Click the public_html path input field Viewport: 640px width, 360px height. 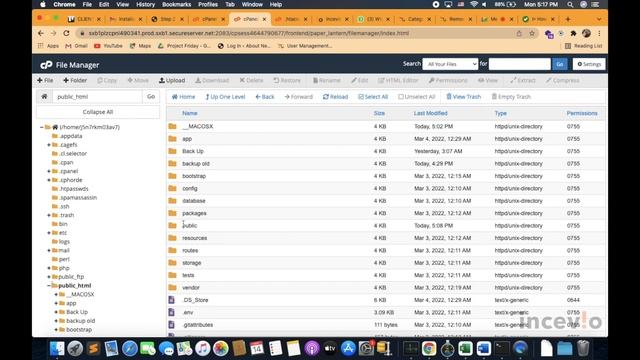(97, 97)
